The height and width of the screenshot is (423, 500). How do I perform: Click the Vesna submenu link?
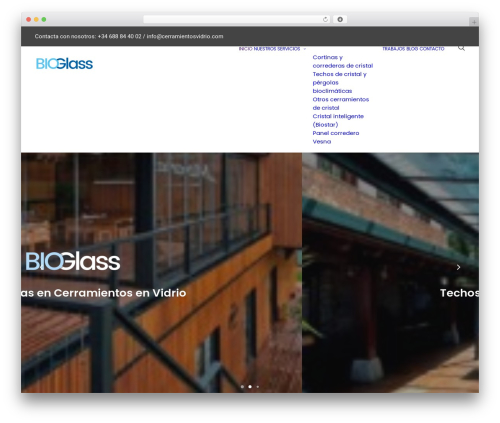tap(322, 142)
